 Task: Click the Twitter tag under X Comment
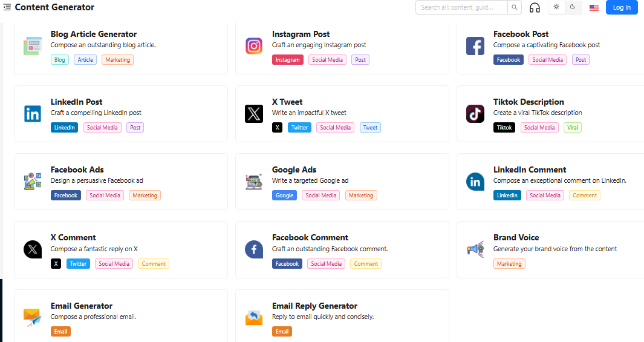pyautogui.click(x=78, y=263)
